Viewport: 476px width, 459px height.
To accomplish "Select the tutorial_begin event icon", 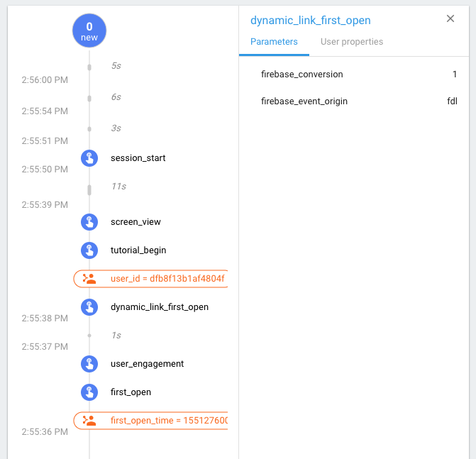I will (89, 250).
